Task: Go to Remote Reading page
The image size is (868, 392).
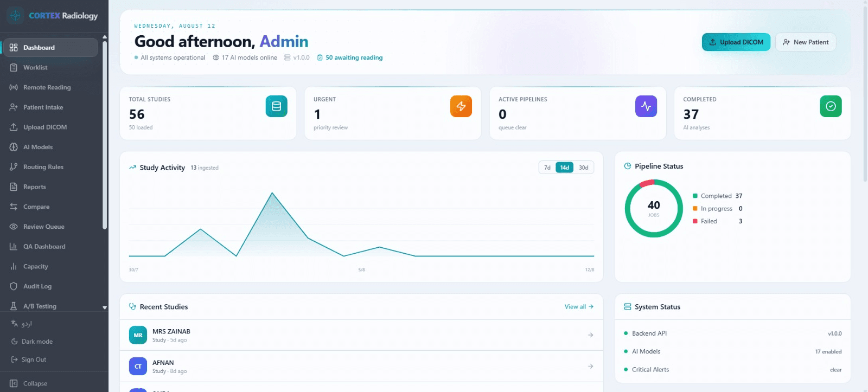Action: pyautogui.click(x=51, y=87)
